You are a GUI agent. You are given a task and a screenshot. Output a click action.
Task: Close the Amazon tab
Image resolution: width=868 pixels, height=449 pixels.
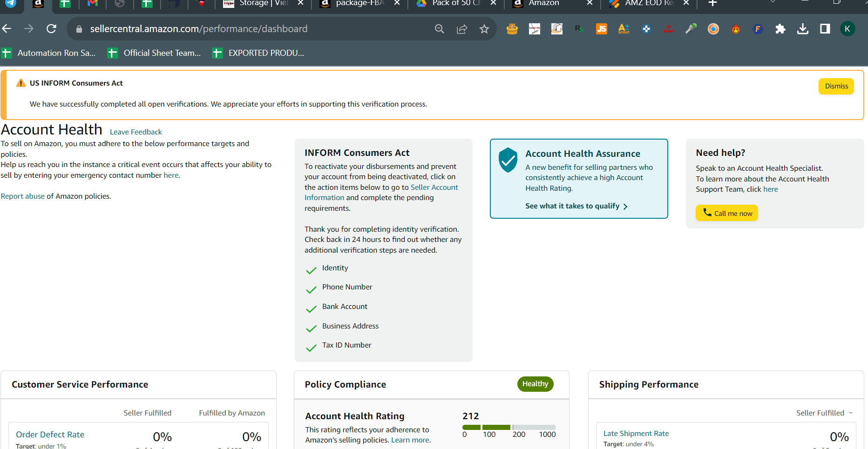coord(590,3)
